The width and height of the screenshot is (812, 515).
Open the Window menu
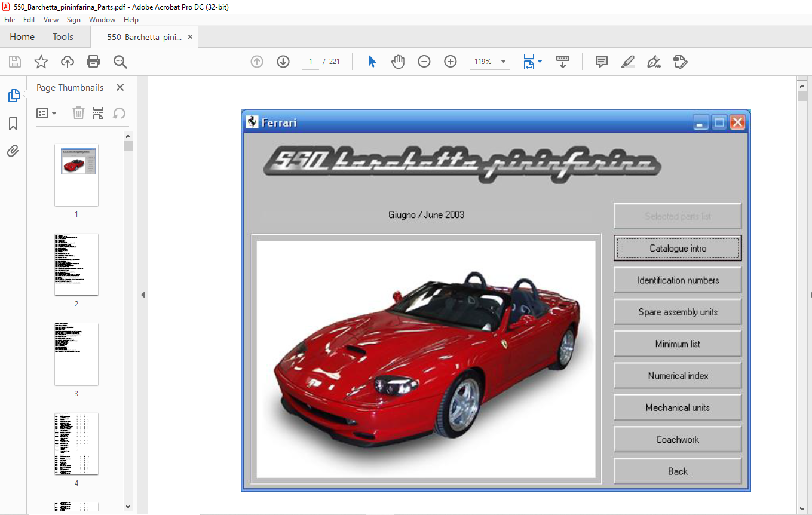coord(102,20)
